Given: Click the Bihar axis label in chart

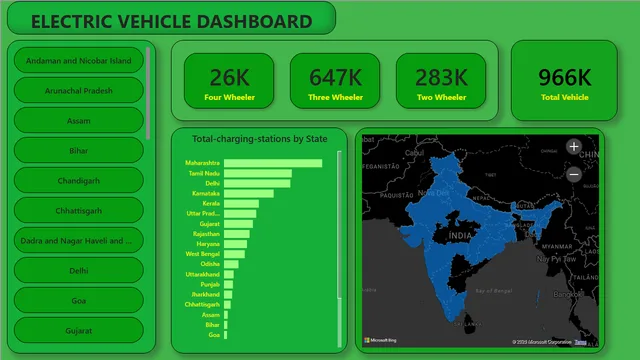Looking at the screenshot, I should click(212, 325).
